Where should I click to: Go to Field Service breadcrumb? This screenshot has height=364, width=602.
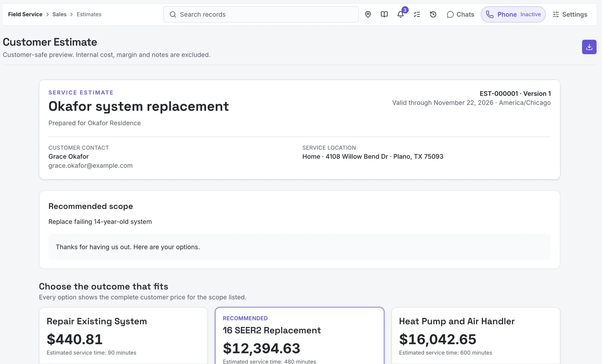click(x=25, y=14)
